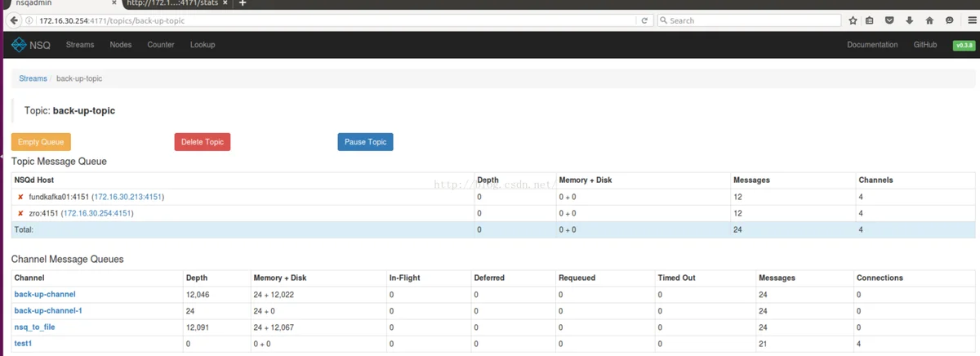Click the Empty Queue button

click(41, 142)
